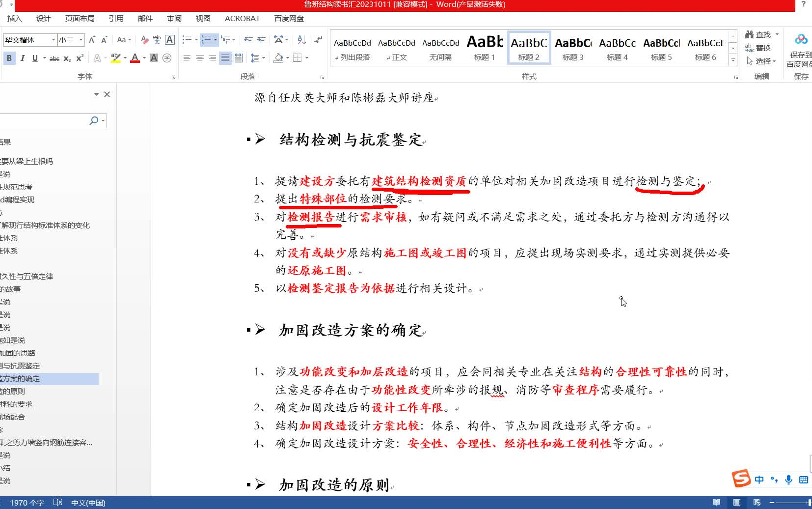Switch to read mode view icon
This screenshot has height=509, width=812.
point(716,503)
